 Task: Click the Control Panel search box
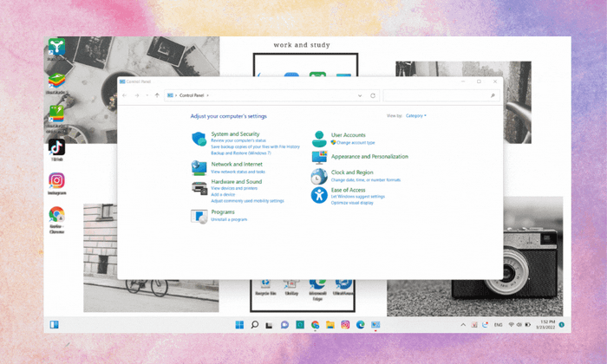(x=441, y=95)
